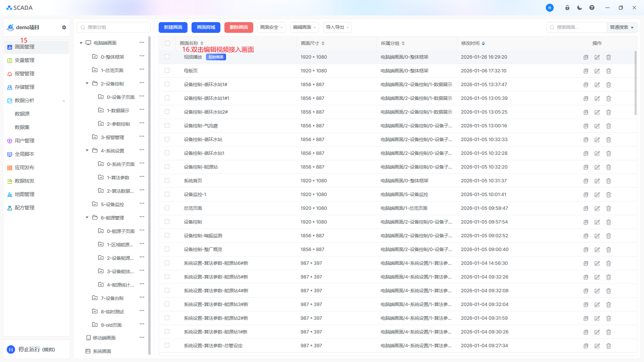Go to 报警管理 in the sidebar
The width and height of the screenshot is (644, 362).
[24, 74]
